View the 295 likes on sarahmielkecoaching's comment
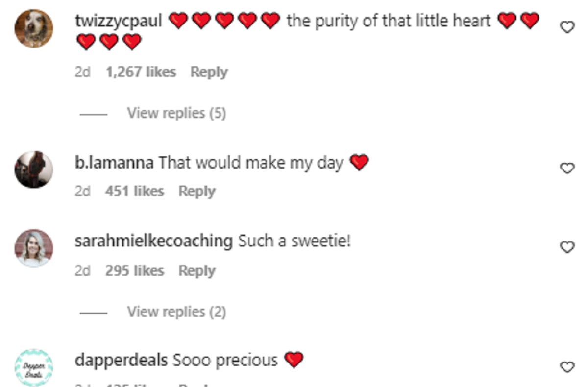The image size is (588, 387). tap(134, 270)
